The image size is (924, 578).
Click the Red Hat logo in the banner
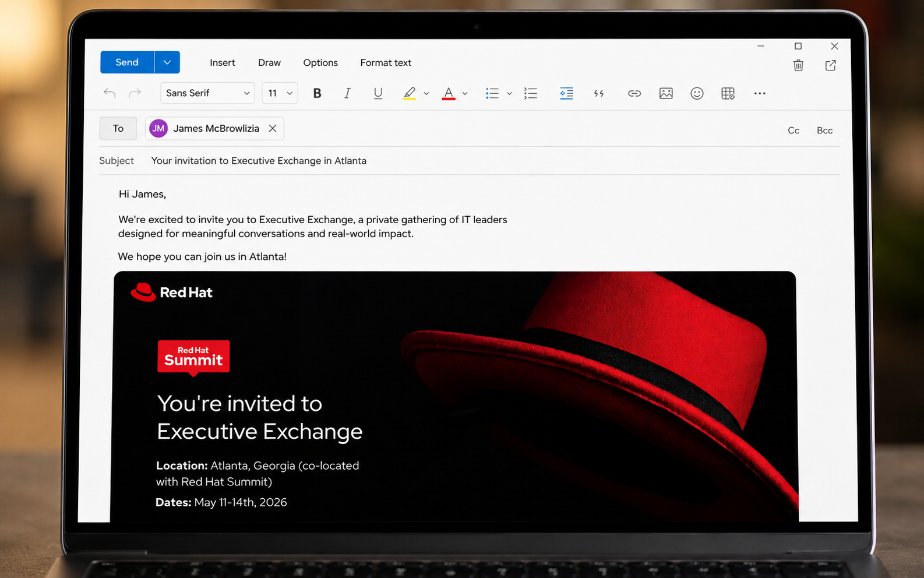pyautogui.click(x=172, y=292)
